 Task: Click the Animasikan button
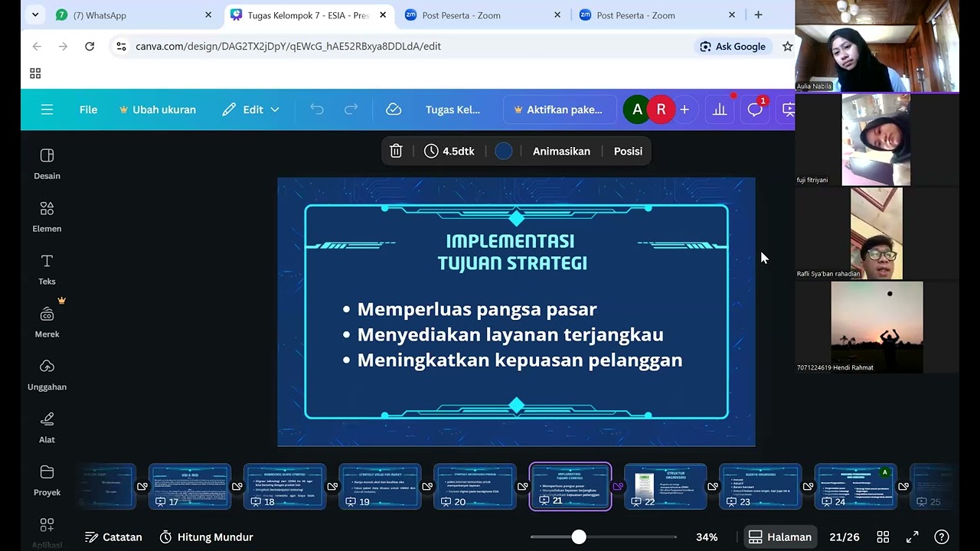pos(561,151)
